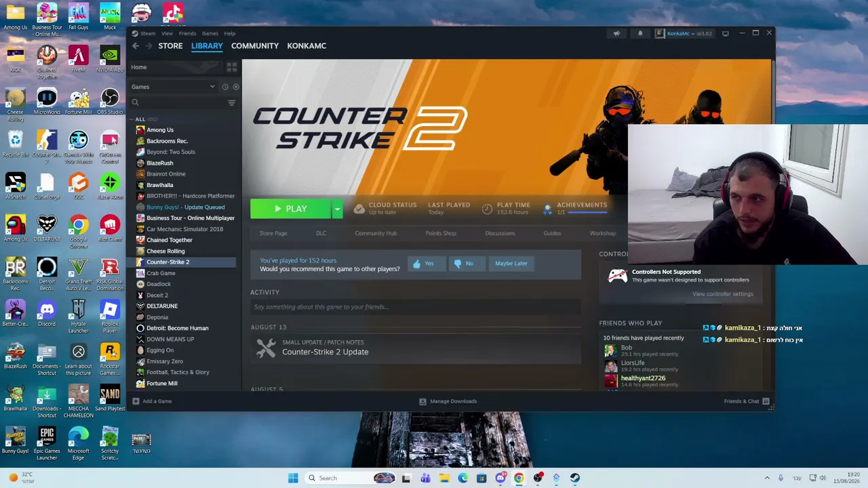This screenshot has height=488, width=868.
Task: Open the Friends menu
Action: pos(187,33)
